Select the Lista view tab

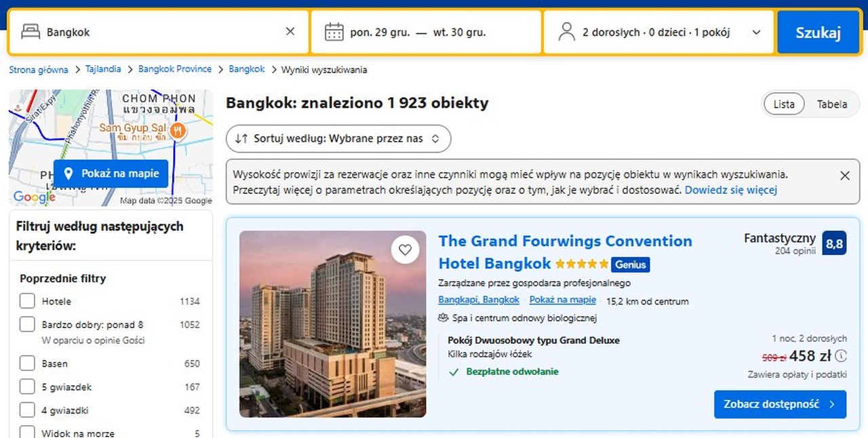coord(784,104)
